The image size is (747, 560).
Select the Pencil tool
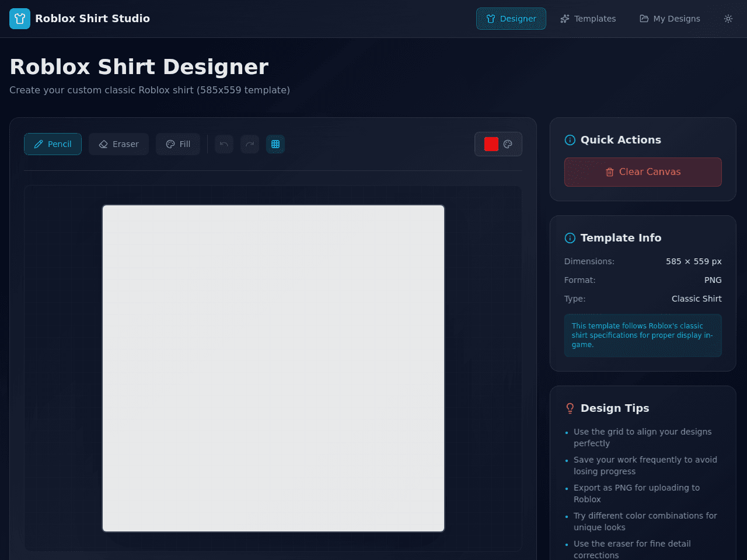[53, 144]
